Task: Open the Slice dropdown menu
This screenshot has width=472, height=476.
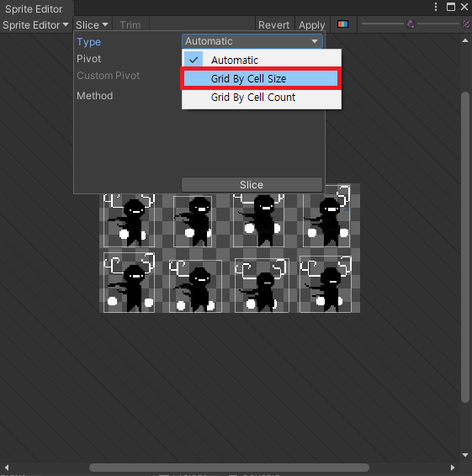Action: [x=92, y=24]
